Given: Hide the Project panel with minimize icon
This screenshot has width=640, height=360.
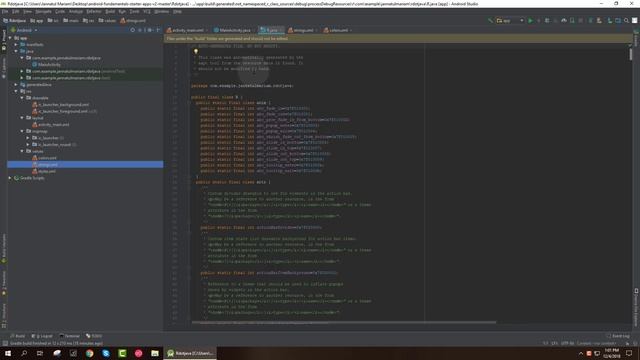Looking at the screenshot, I should pos(158,30).
